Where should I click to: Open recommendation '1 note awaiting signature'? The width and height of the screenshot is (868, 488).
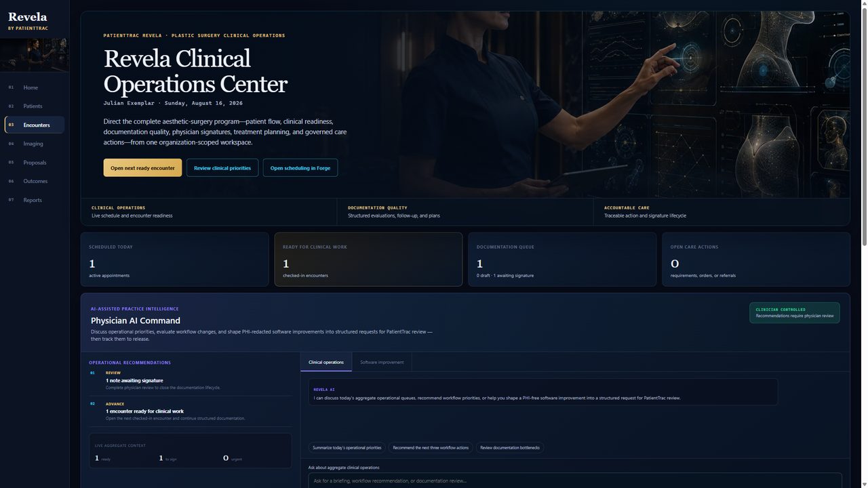click(190, 381)
